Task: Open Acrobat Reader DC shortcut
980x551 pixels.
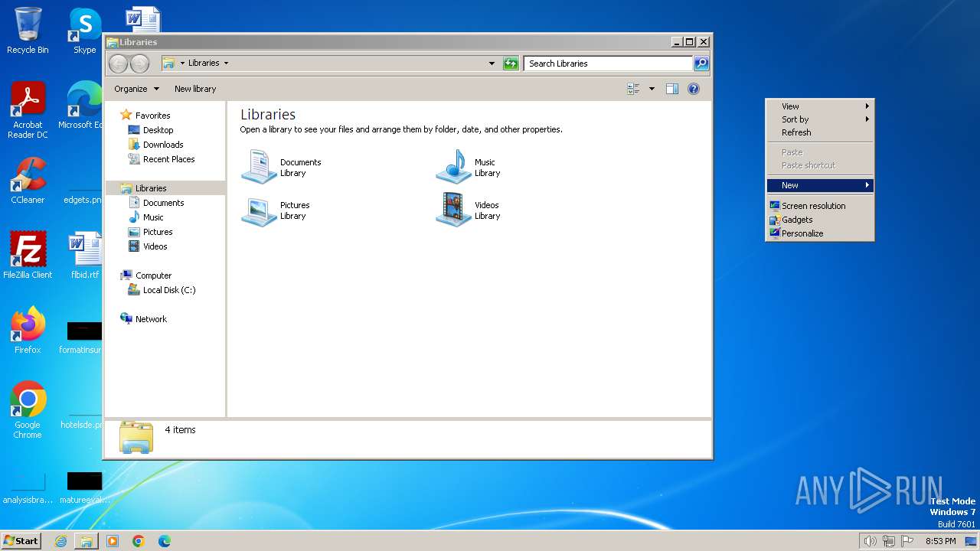Action: (x=28, y=110)
